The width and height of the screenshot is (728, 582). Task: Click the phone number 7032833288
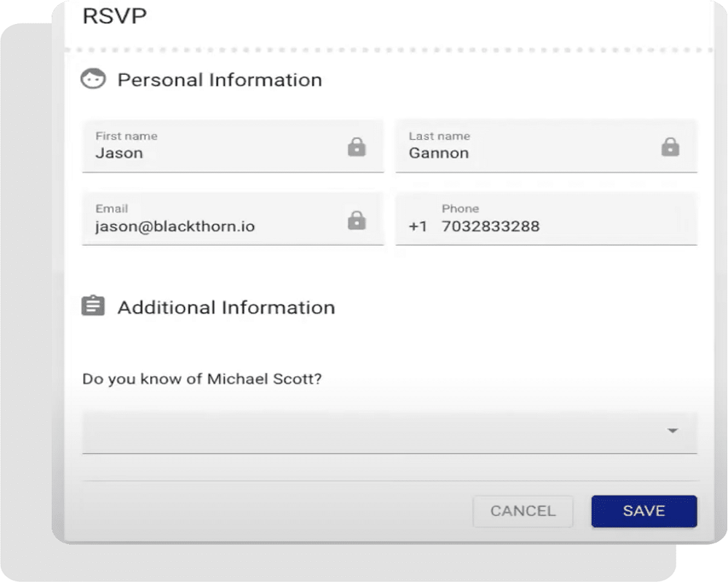point(490,226)
